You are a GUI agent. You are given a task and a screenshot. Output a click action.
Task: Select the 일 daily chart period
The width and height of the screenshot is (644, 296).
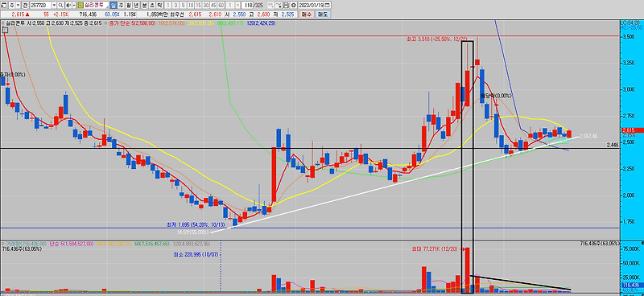(114, 5)
